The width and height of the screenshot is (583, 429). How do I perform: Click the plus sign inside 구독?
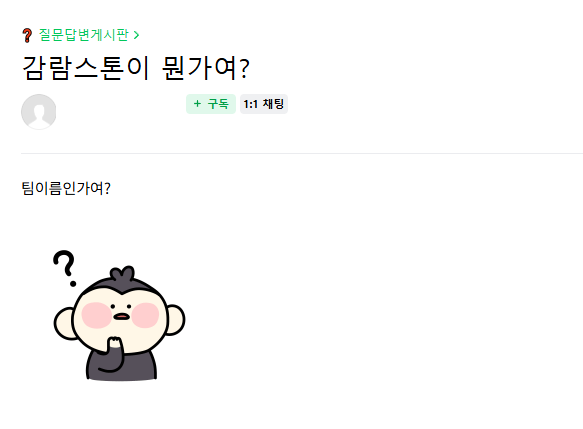click(197, 104)
